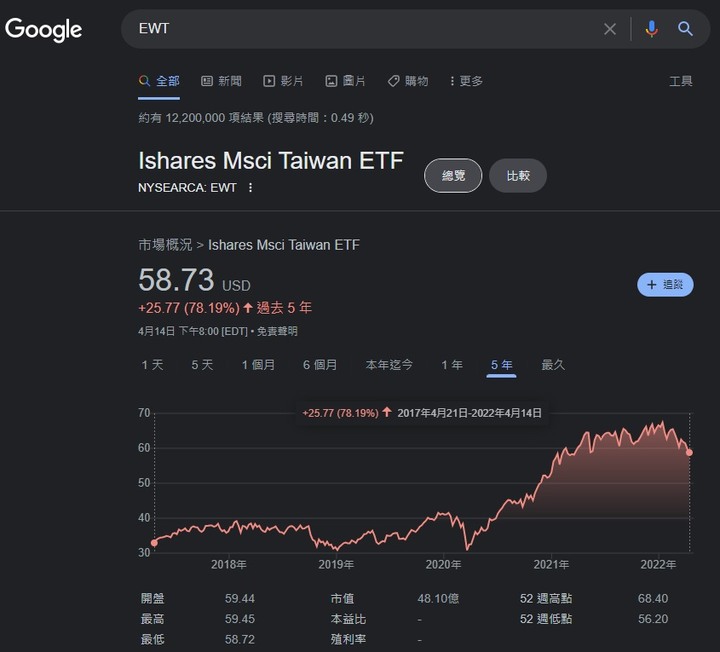Screen dimensions: 720x652
Task: Click the 2019年 axis label
Action: click(336, 564)
